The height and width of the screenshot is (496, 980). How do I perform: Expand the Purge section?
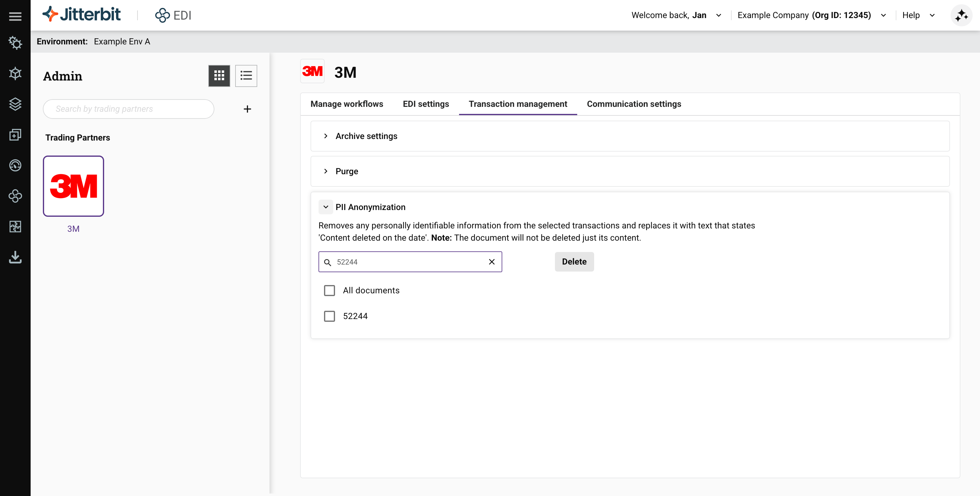tap(326, 171)
